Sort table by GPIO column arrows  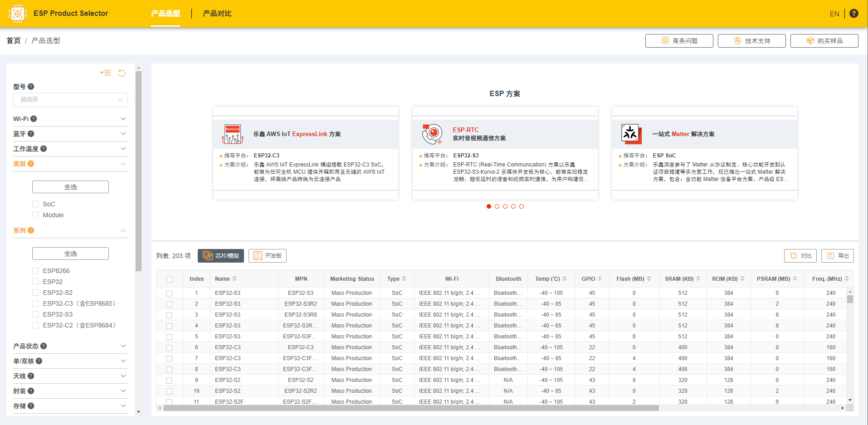click(600, 279)
